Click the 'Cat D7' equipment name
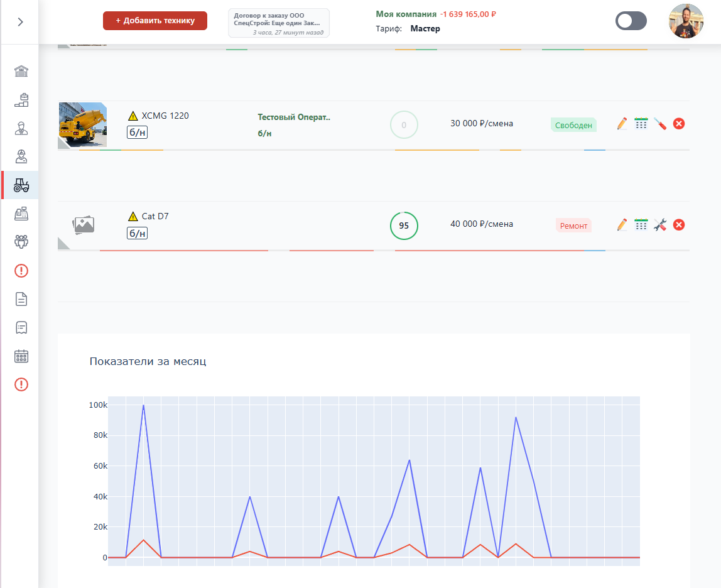The height and width of the screenshot is (588, 721). pyautogui.click(x=155, y=216)
